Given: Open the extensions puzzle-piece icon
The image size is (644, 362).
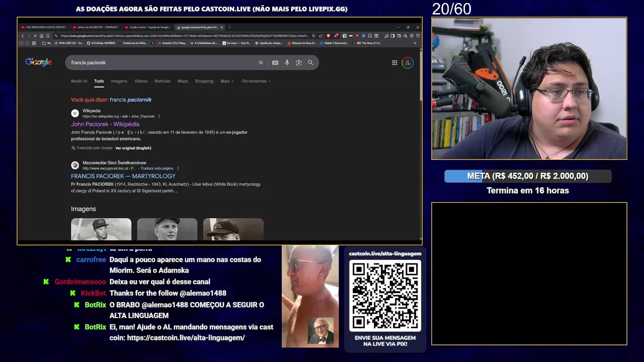Looking at the screenshot, I should 370,36.
